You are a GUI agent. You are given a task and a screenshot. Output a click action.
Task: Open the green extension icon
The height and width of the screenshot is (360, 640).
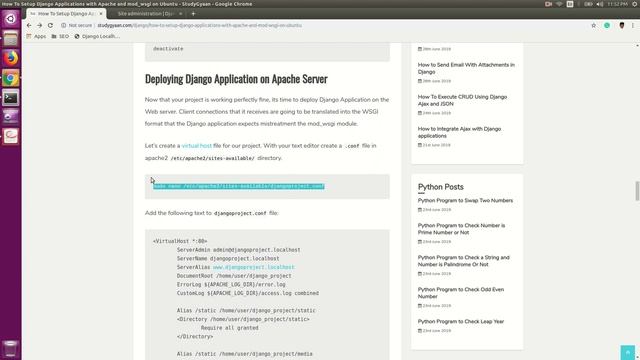607,25
